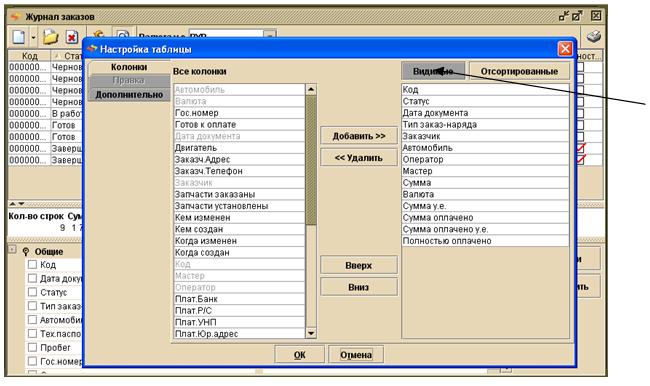Click the Вверх button

(359, 265)
